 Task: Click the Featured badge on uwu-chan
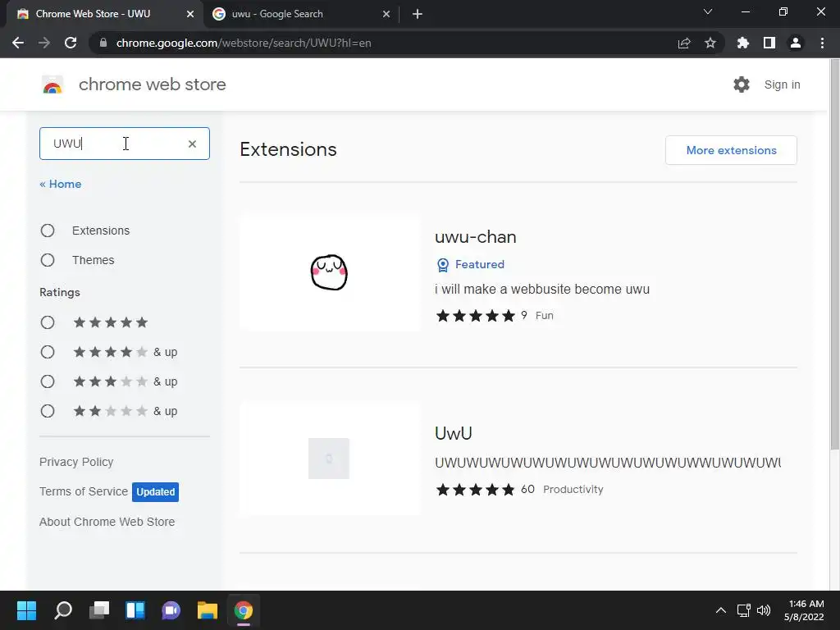[x=471, y=265]
